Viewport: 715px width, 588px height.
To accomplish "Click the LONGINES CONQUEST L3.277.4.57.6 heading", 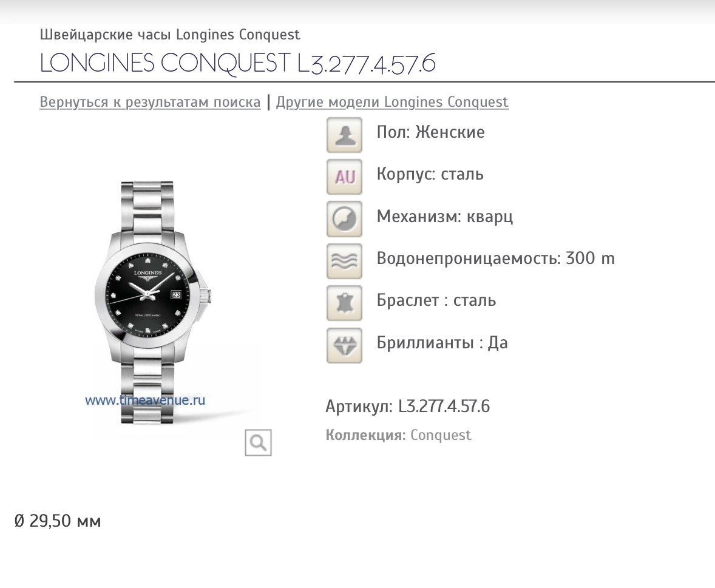I will (238, 63).
